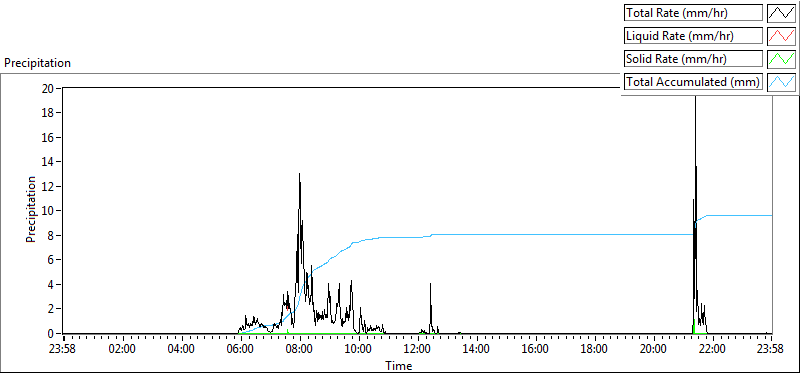The image size is (800, 373).
Task: Click the 18:00 time tick label
Action: click(x=594, y=350)
